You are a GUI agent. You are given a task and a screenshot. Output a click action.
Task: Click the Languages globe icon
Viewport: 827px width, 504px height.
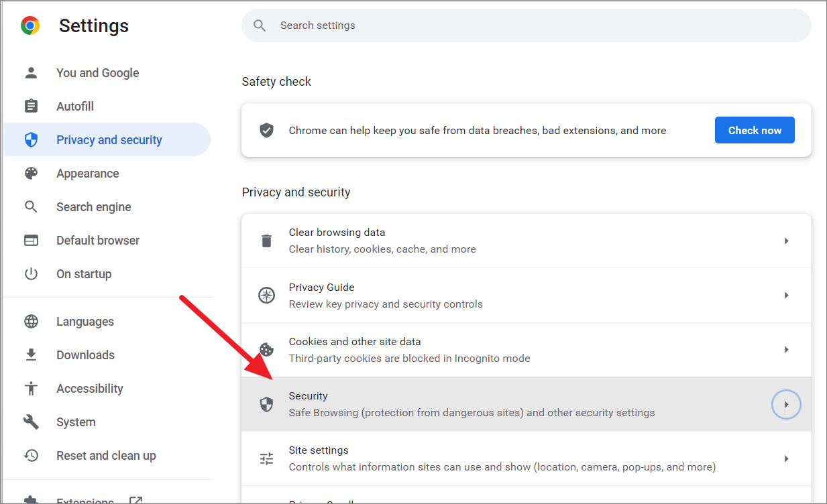[x=31, y=321]
